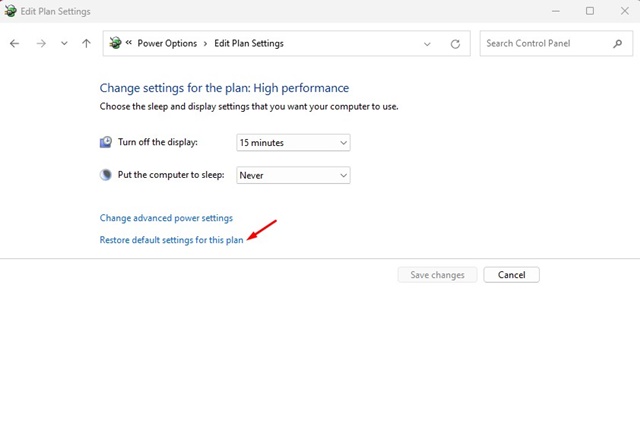Click the Edit Plan Settings title bar icon
This screenshot has height=423, width=640.
pyautogui.click(x=10, y=11)
